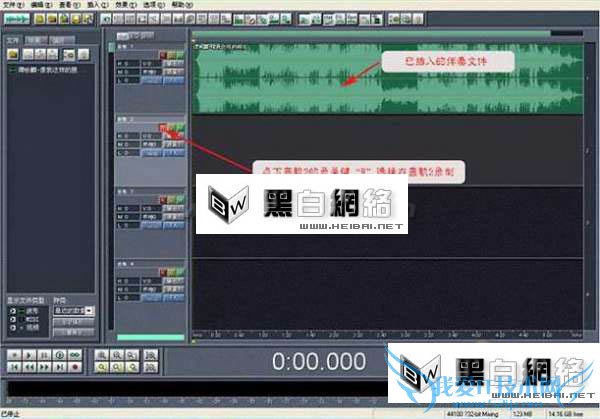The height and width of the screenshot is (419, 600).
Task: Open the 帮助 Help menu
Action: (182, 5)
